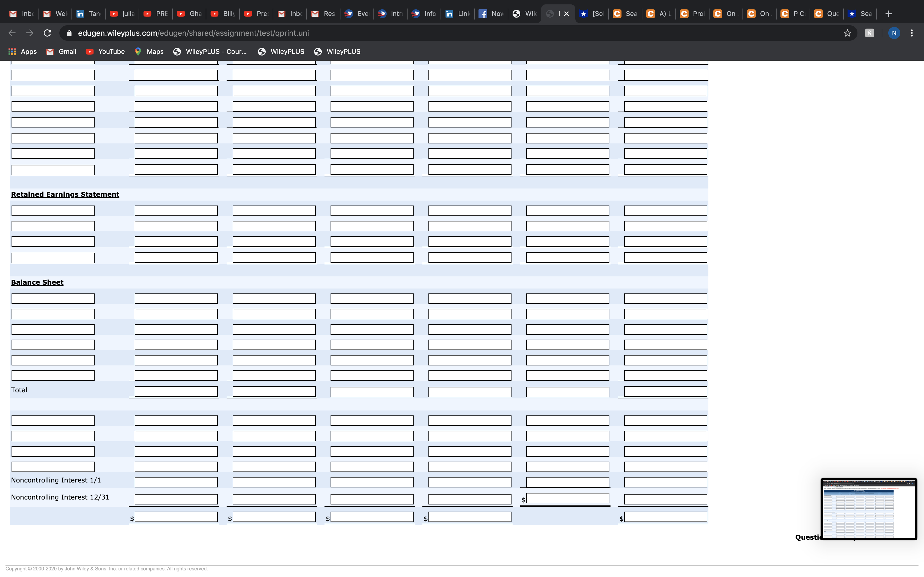Click the site lock icon in address bar
924x577 pixels.
click(69, 33)
